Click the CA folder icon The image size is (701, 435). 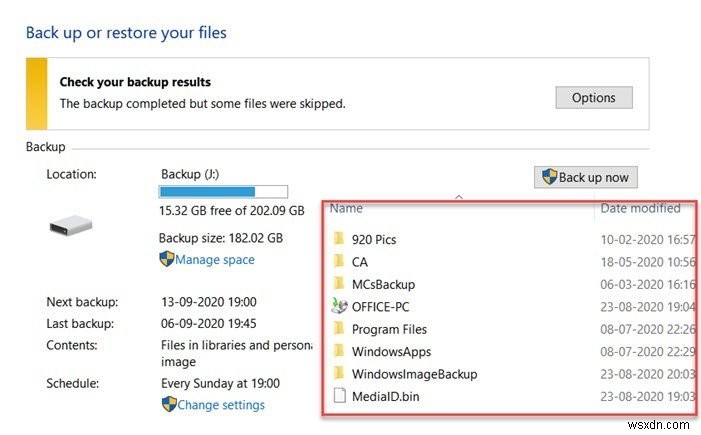tap(339, 262)
